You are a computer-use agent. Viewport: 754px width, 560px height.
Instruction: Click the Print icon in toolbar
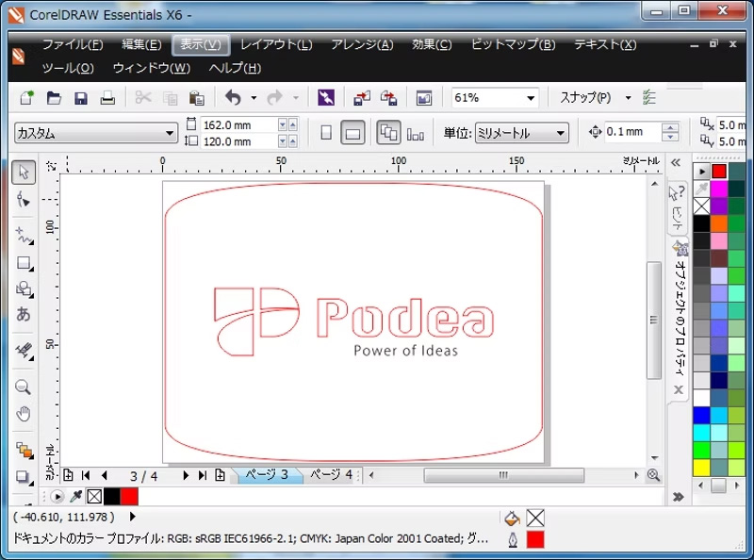point(107,98)
